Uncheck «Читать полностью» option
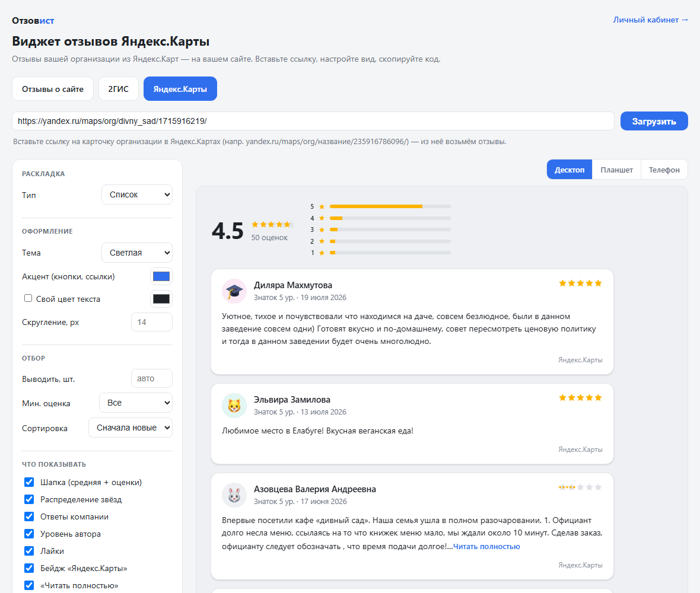Viewport: 700px width, 593px height. [x=29, y=585]
